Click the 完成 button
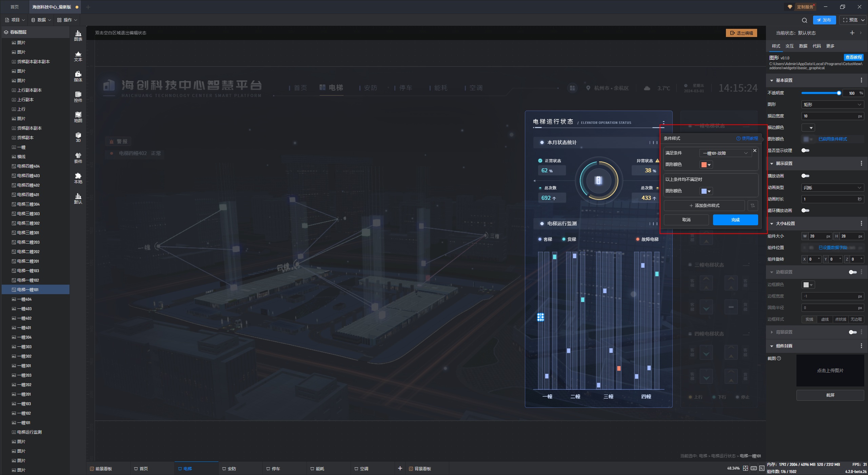Viewport: 868px width, 475px height. click(x=735, y=220)
